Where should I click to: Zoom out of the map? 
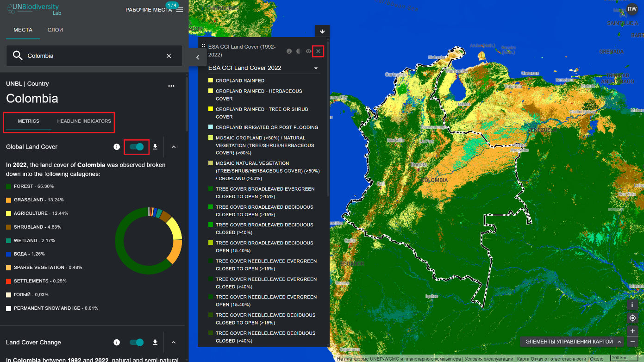pos(632,342)
